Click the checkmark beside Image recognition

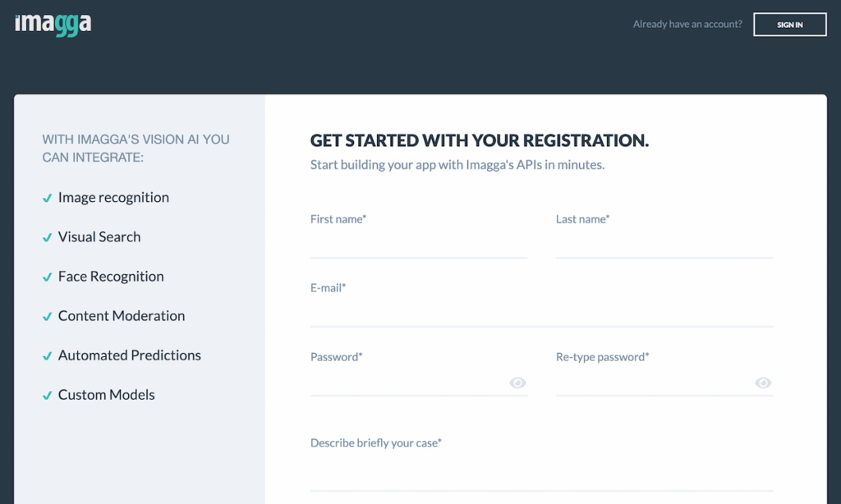point(47,197)
